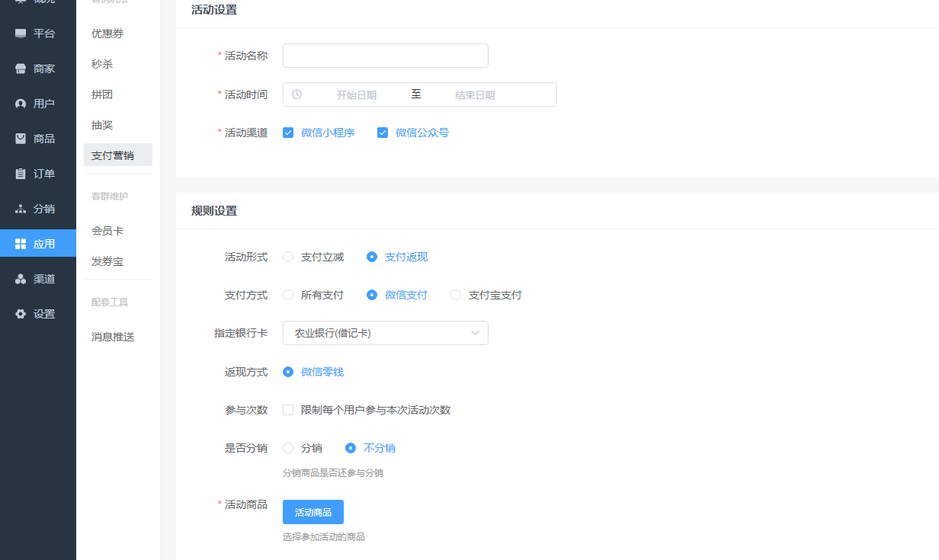Click the 商品 shopping bag icon in sidebar

point(21,139)
